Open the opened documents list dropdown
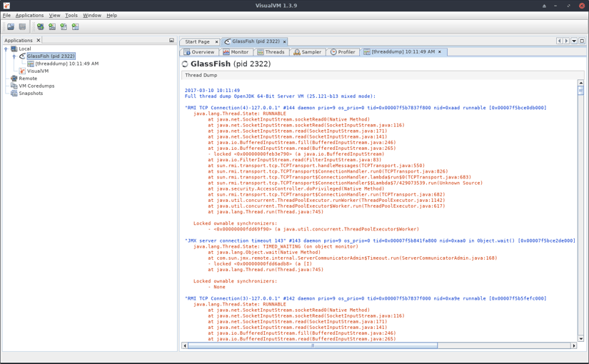 pos(574,41)
